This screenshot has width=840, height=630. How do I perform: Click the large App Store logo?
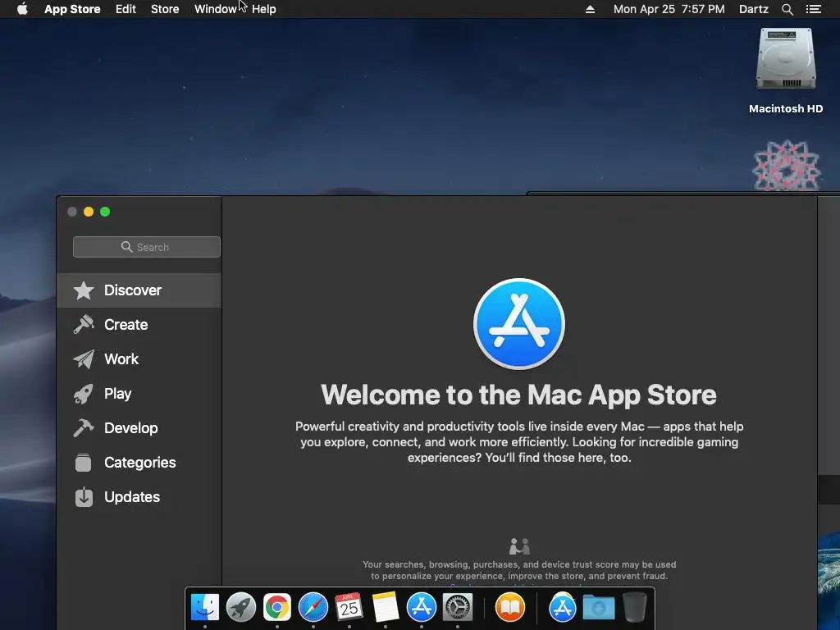(x=518, y=323)
